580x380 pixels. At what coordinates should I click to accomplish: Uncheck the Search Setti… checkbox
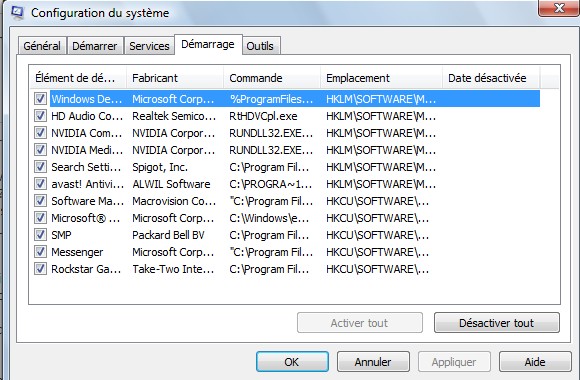[x=40, y=167]
